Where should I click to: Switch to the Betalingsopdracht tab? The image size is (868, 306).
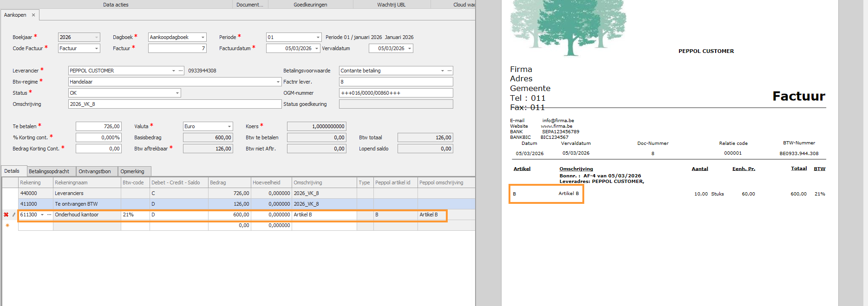[x=49, y=171]
